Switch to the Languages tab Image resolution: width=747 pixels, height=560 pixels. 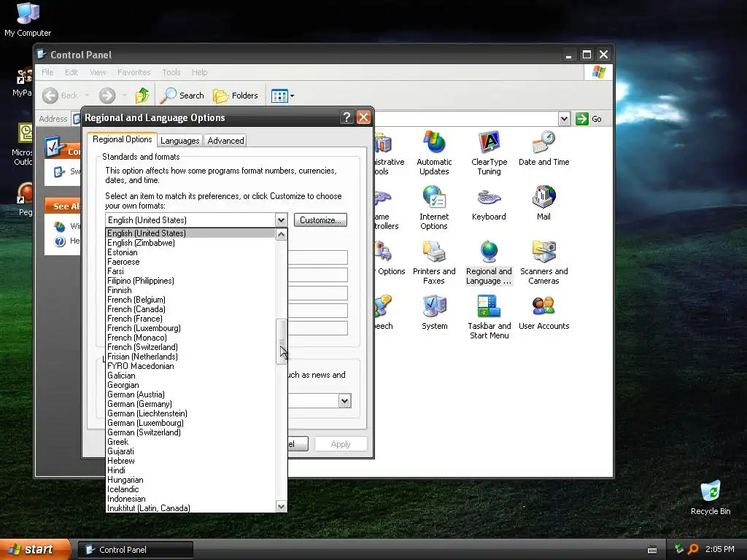(x=179, y=141)
